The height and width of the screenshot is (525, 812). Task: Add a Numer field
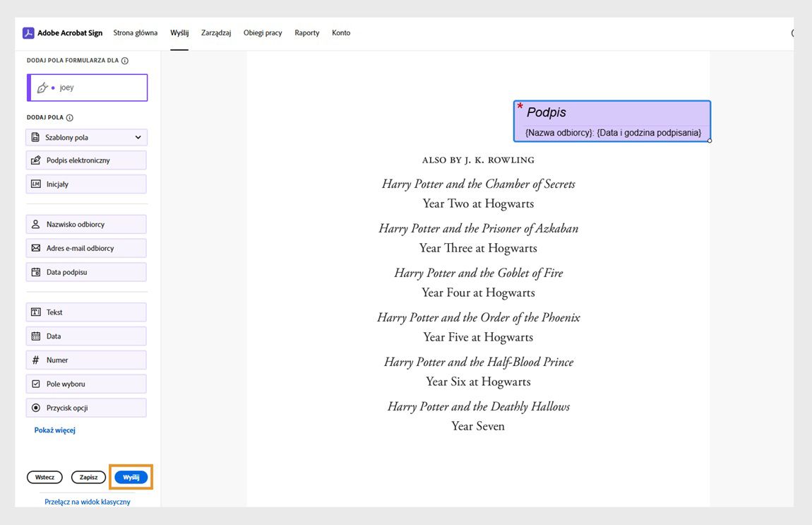[x=86, y=360]
